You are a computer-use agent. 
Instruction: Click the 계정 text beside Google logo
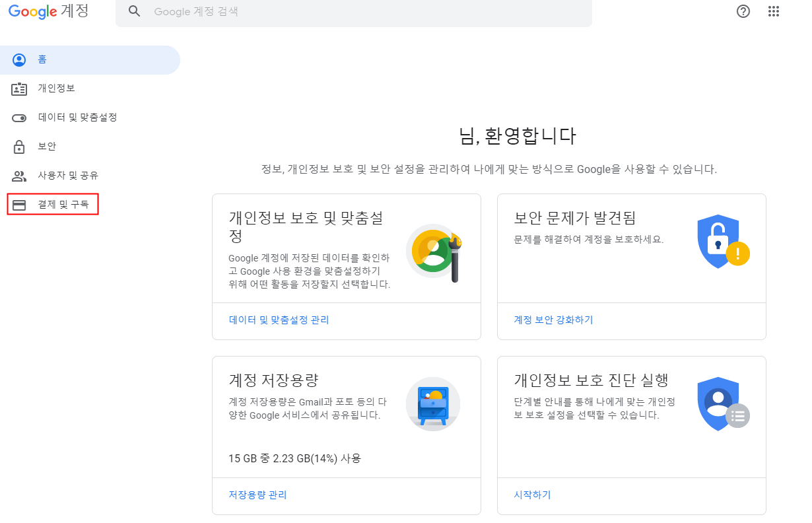point(75,12)
